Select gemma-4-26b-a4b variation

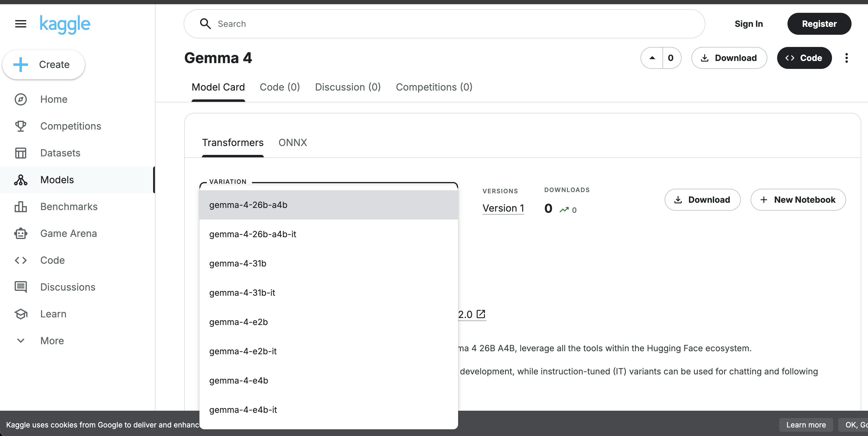tap(328, 205)
